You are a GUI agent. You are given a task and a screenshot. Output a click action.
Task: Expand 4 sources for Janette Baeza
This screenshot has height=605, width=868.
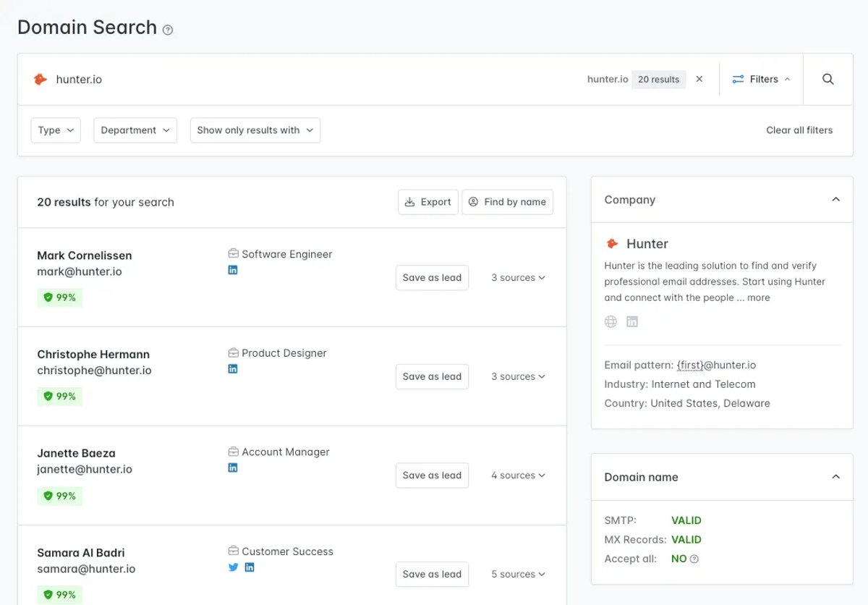click(x=518, y=475)
